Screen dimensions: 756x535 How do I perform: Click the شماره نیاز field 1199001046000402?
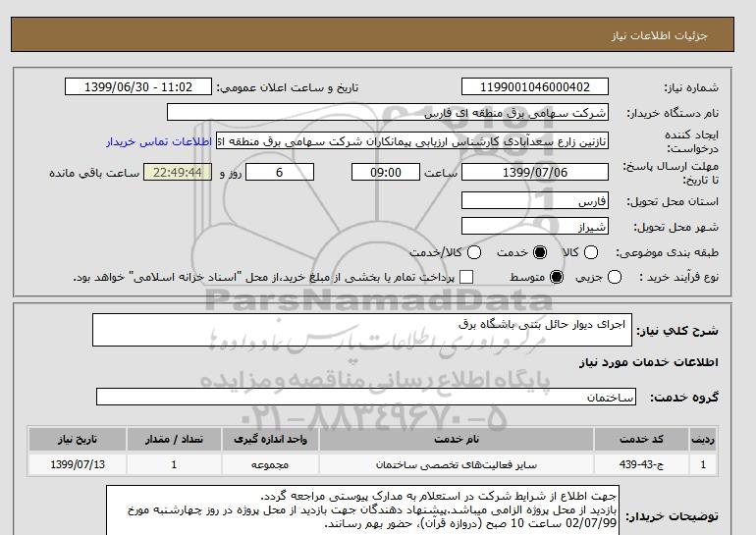(535, 87)
